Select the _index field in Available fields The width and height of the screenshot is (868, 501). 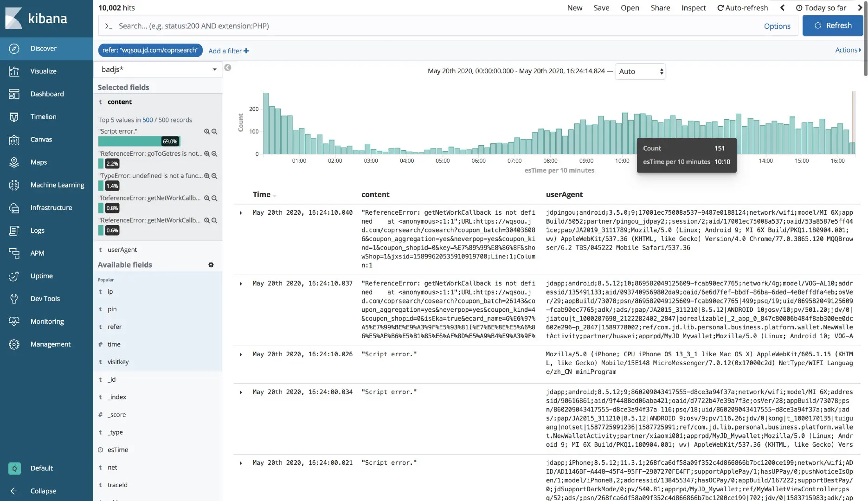point(117,398)
